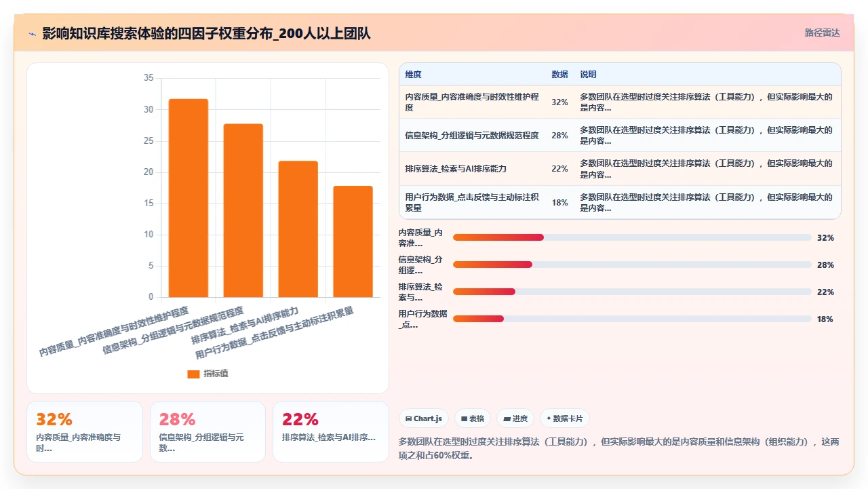Open the 22% 排序算法 data card
The width and height of the screenshot is (868, 489).
(x=331, y=432)
